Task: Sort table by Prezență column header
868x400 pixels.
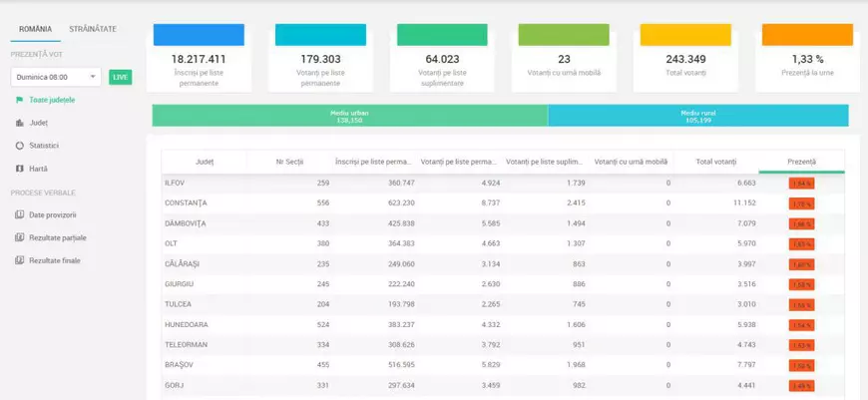Action: pos(801,162)
